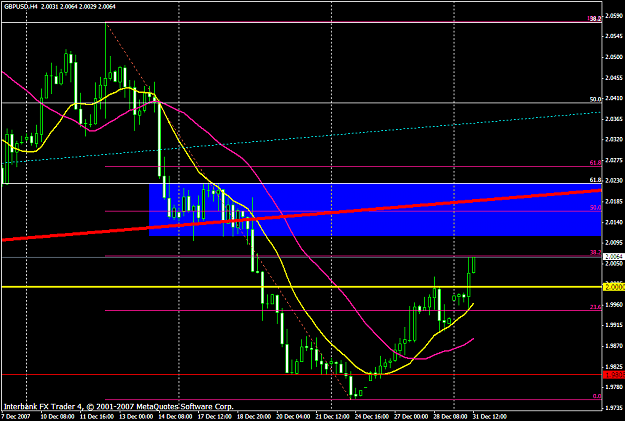Click the 27 Dec 00:00 time label
The width and height of the screenshot is (625, 421).
(411, 417)
